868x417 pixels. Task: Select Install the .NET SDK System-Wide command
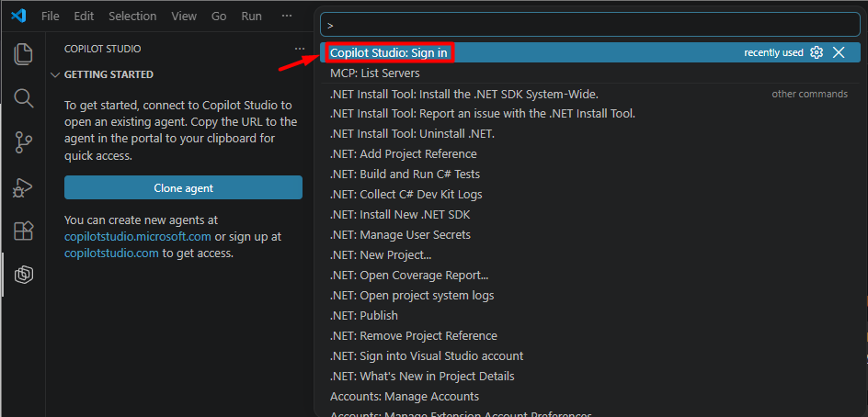(590, 94)
